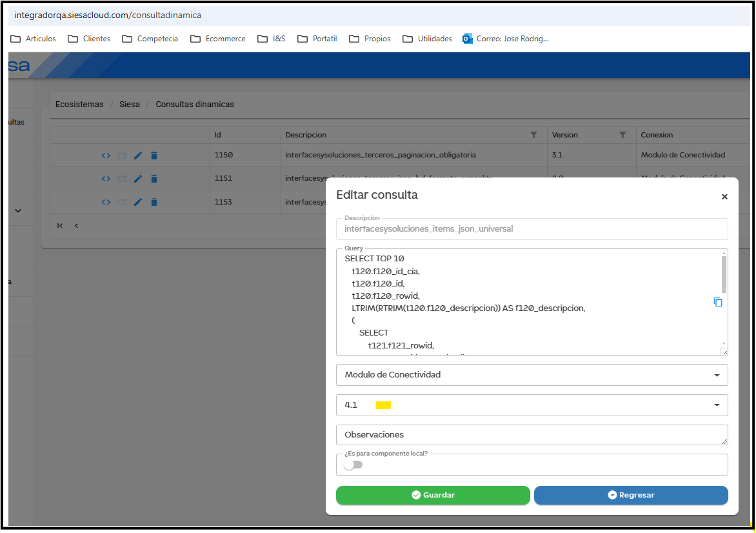The image size is (756, 533).
Task: Click the Query box vertical scrollbar
Action: pyautogui.click(x=724, y=274)
